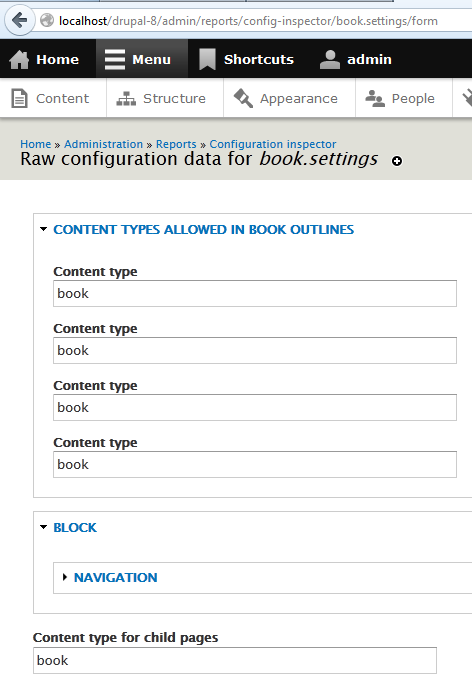This screenshot has width=472, height=697.
Task: Click the admin user silhouette icon
Action: pos(329,60)
